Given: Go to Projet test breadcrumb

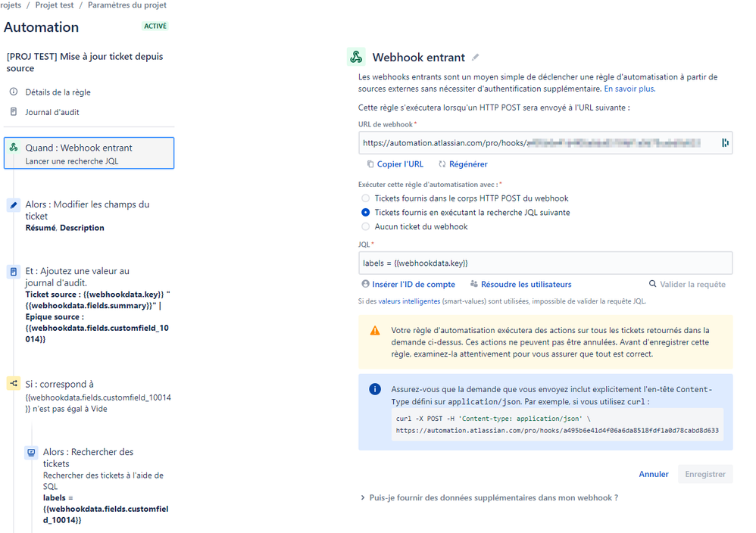Looking at the screenshot, I should click(55, 5).
